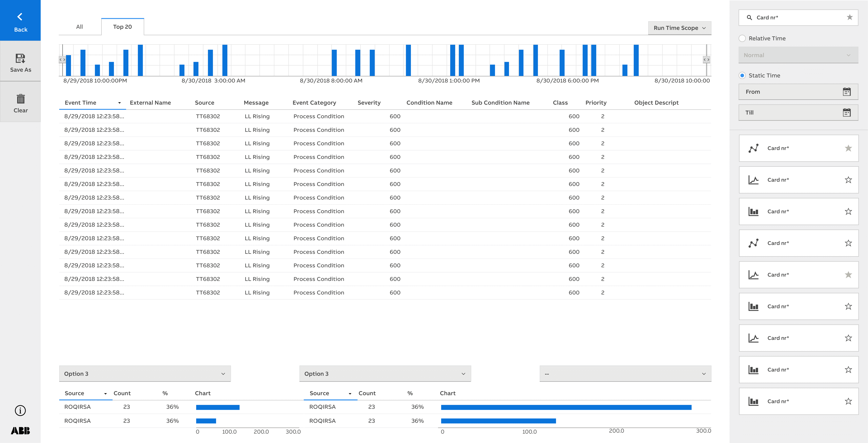Click the Save As disk icon
The height and width of the screenshot is (443, 868).
coord(20,58)
